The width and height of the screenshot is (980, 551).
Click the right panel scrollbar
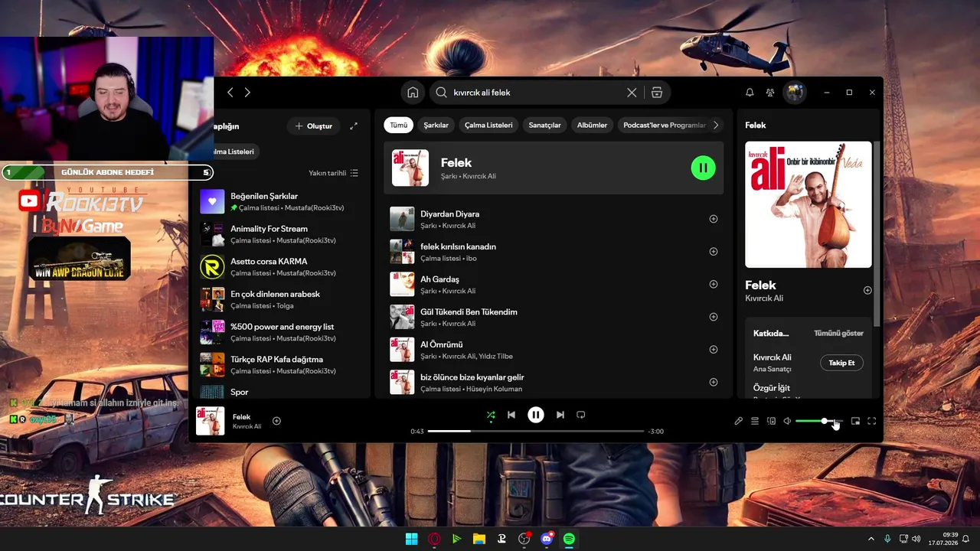877,233
